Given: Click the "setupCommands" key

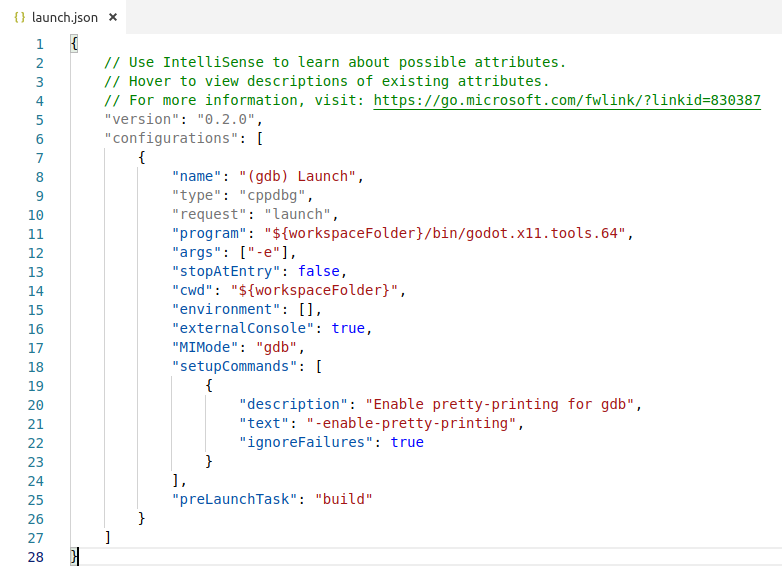Looking at the screenshot, I should coord(234,366).
